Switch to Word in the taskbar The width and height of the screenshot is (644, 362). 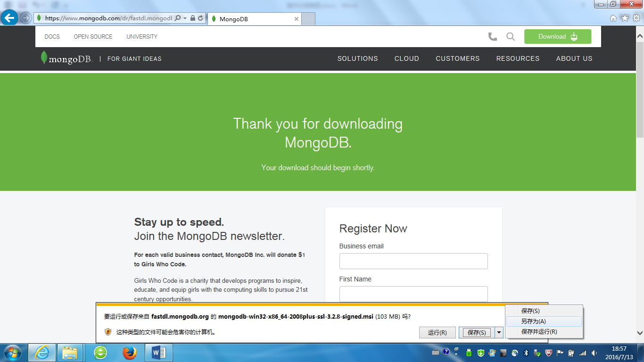tap(159, 353)
